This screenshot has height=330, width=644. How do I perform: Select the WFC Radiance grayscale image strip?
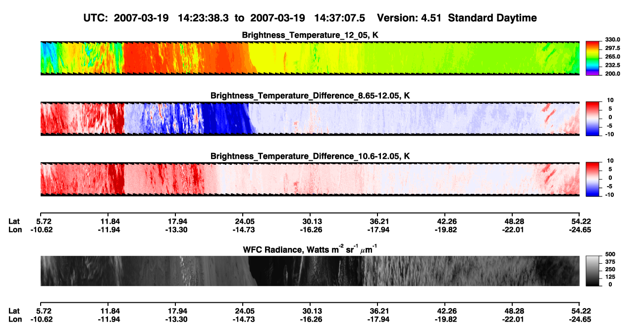[x=310, y=271]
